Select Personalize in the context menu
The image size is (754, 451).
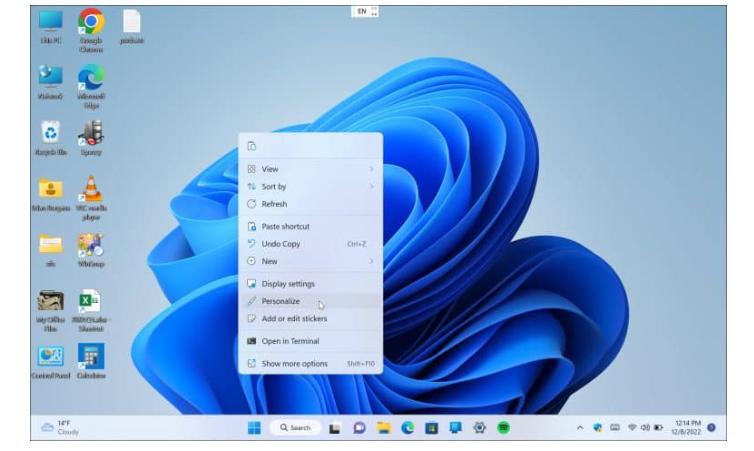[x=311, y=301]
